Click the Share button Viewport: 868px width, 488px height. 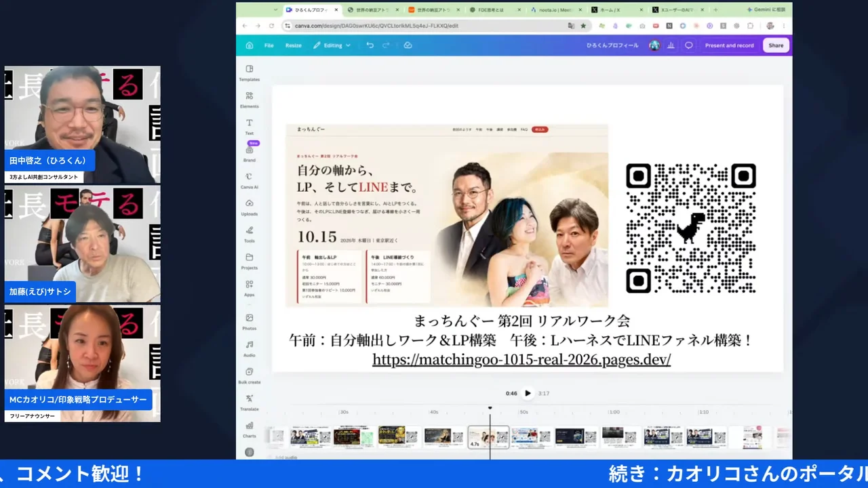tap(776, 45)
